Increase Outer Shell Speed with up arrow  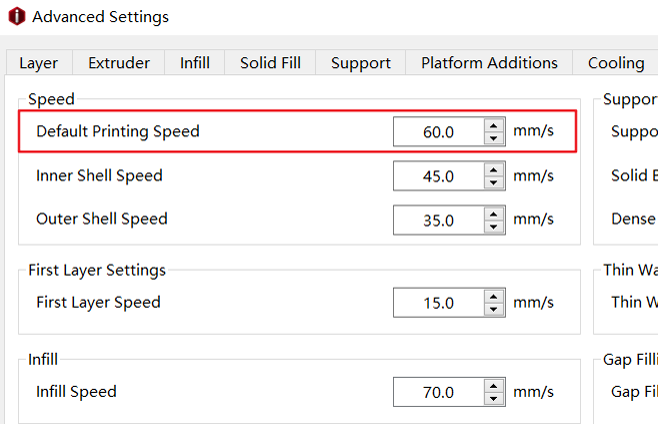click(494, 214)
